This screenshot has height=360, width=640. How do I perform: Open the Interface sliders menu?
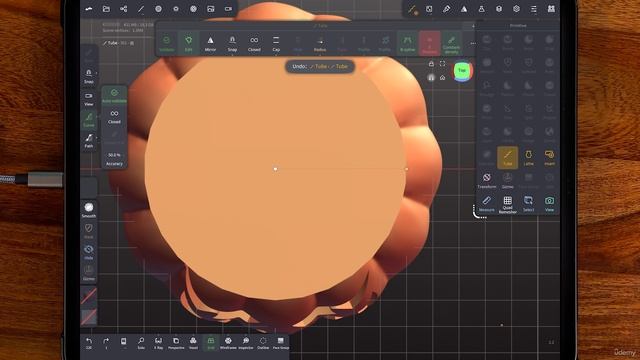click(x=534, y=9)
